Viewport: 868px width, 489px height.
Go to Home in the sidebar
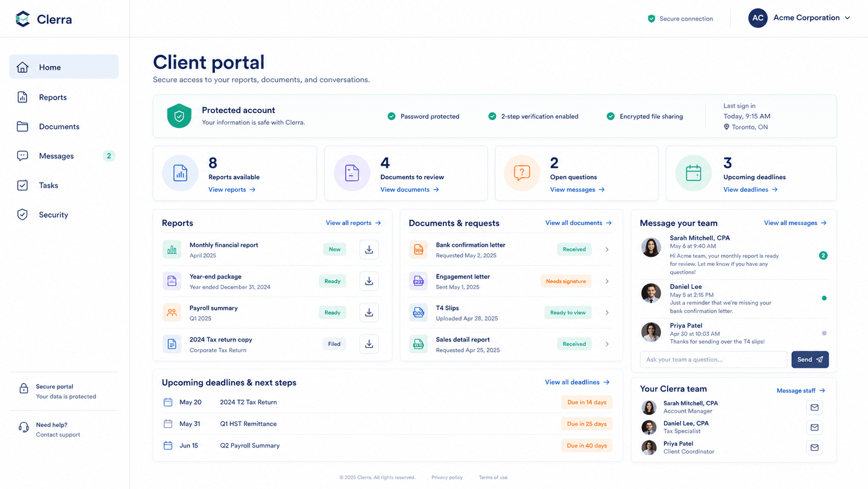click(64, 67)
